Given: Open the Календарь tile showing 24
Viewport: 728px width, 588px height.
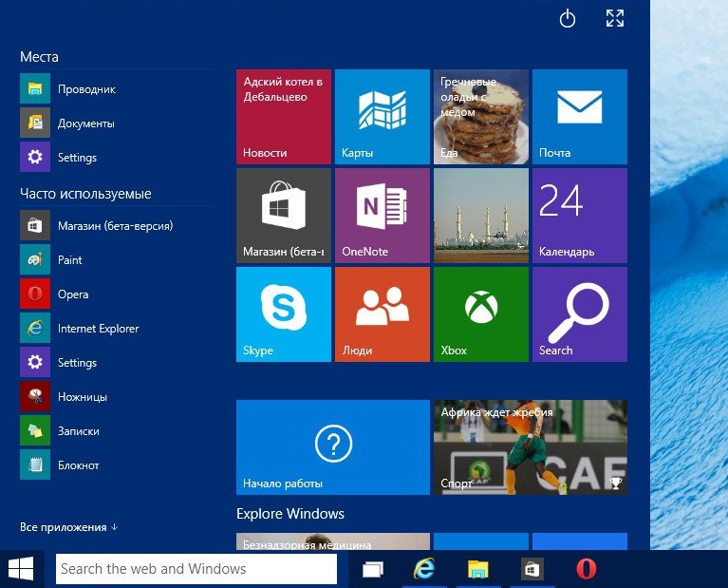Looking at the screenshot, I should (x=580, y=216).
